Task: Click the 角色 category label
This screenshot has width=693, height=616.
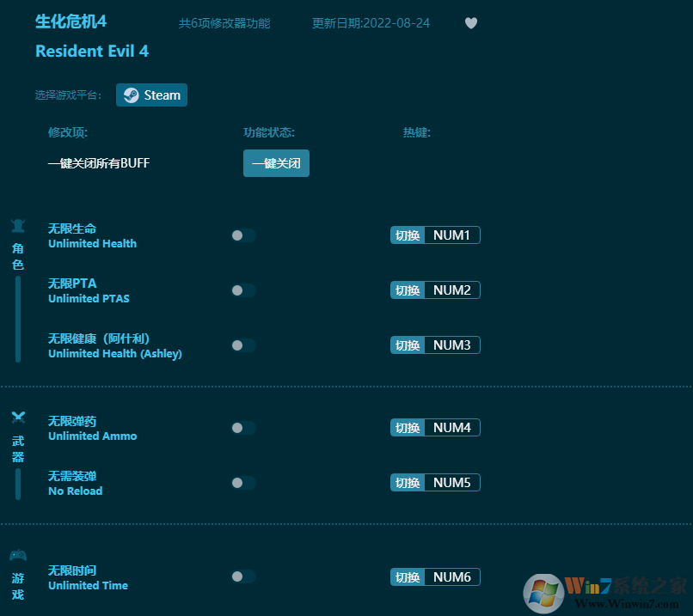Action: (18, 257)
